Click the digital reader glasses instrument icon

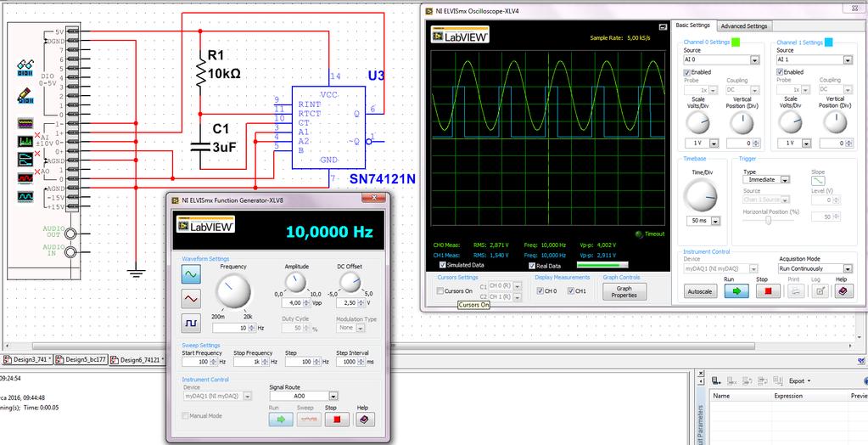(25, 68)
